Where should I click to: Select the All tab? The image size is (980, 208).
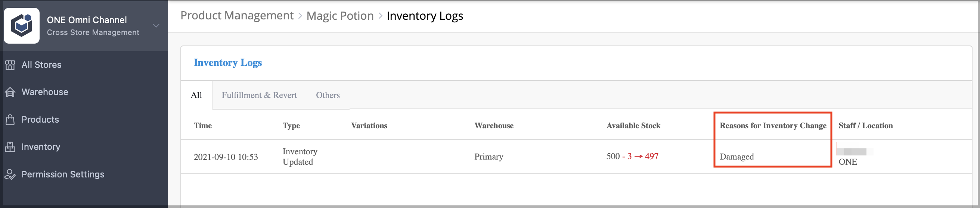(x=196, y=95)
